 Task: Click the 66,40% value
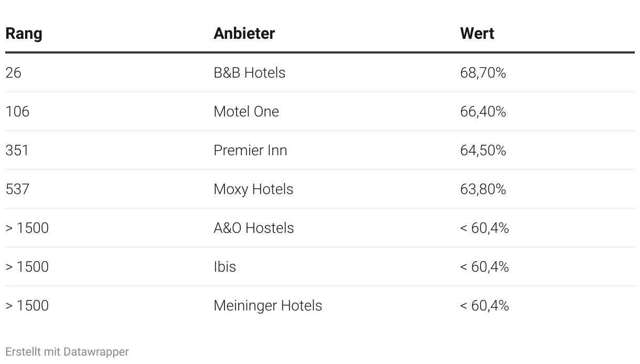coord(483,111)
